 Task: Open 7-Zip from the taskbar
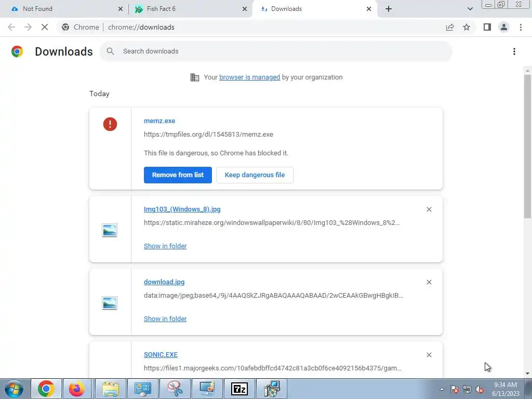coord(239,389)
